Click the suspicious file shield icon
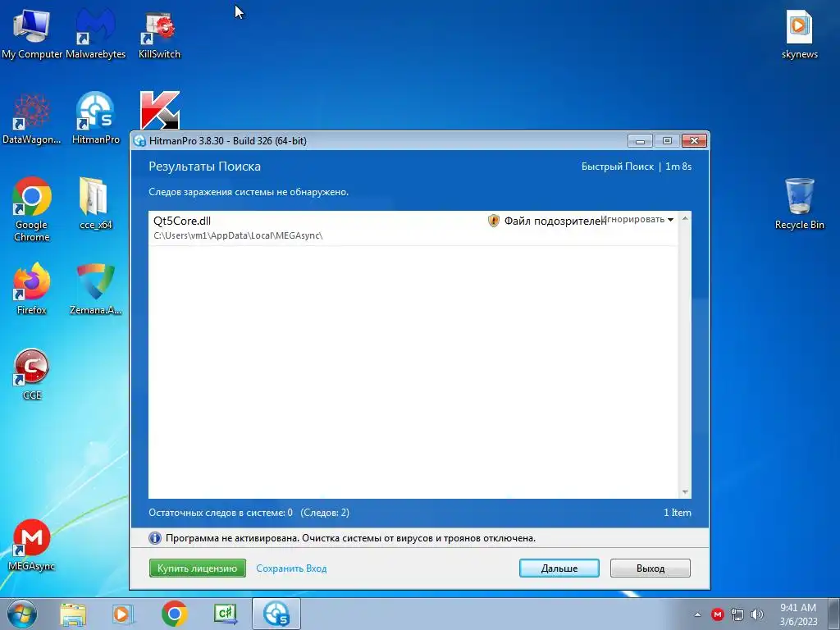The width and height of the screenshot is (840, 630). (493, 221)
